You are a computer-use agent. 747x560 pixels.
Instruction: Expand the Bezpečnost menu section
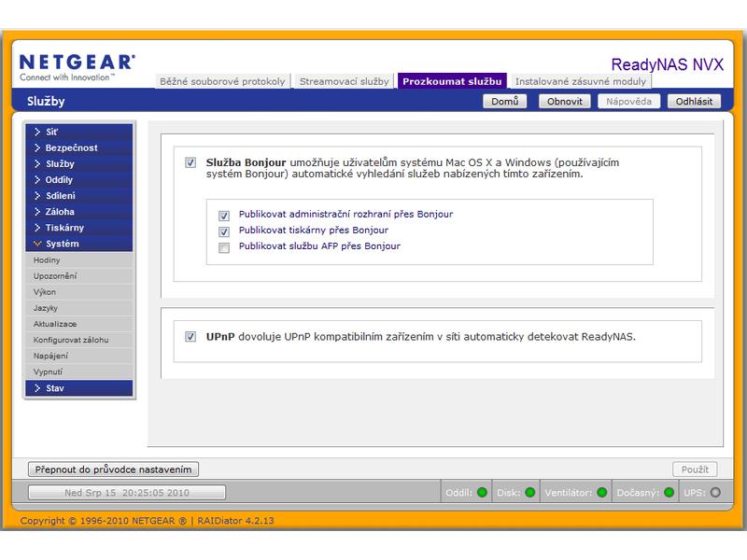[79, 147]
